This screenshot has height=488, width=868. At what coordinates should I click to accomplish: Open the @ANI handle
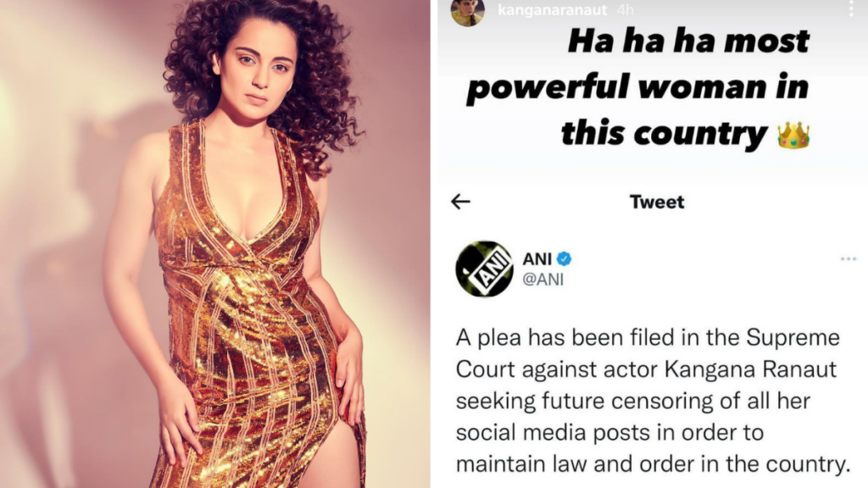point(543,280)
